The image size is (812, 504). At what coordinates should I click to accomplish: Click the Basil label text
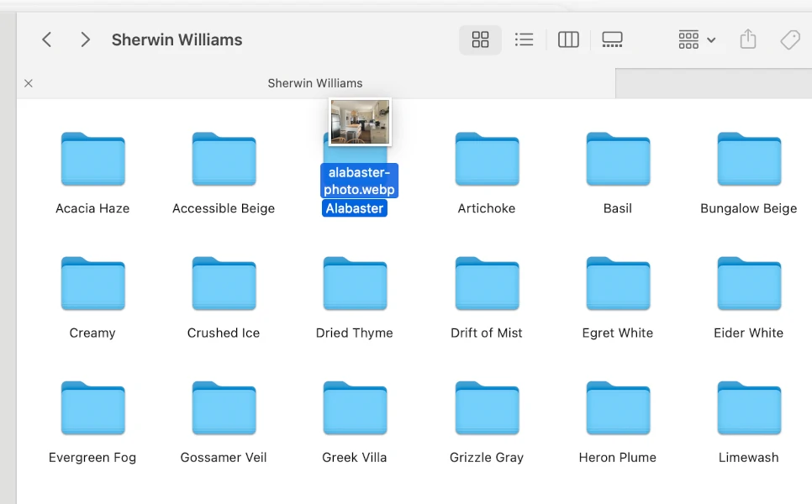point(618,208)
